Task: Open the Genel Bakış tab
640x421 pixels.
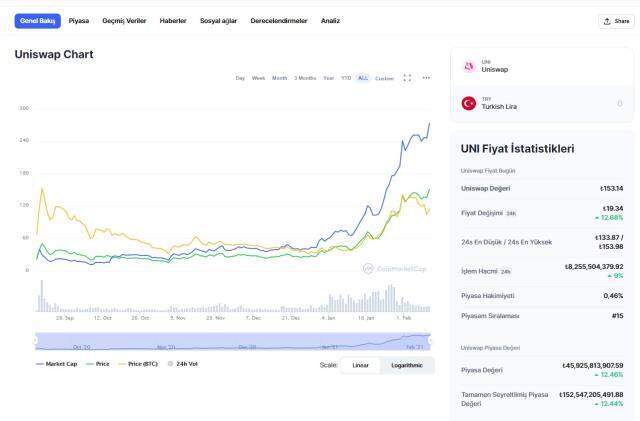Action: (38, 21)
